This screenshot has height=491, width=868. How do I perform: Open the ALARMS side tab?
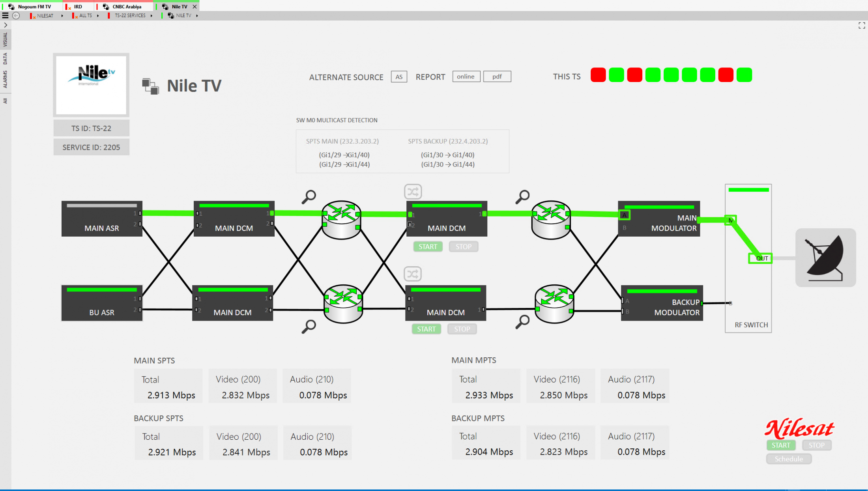pyautogui.click(x=5, y=79)
